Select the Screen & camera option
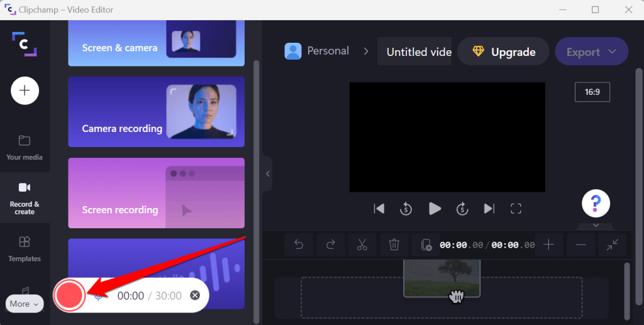This screenshot has width=644, height=325. (156, 43)
